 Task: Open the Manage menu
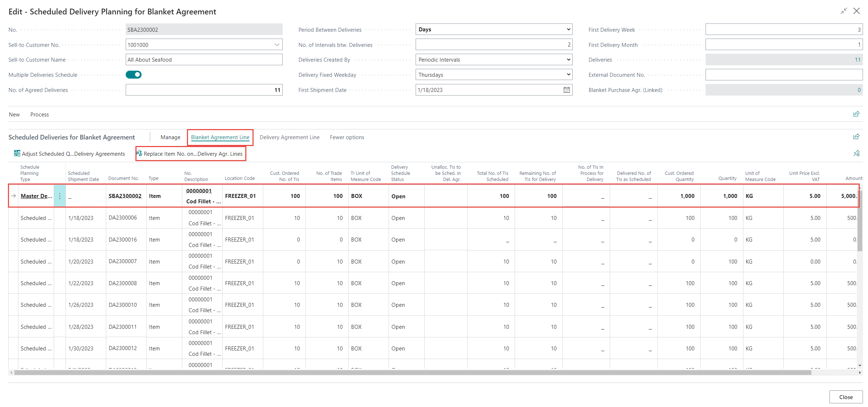170,137
